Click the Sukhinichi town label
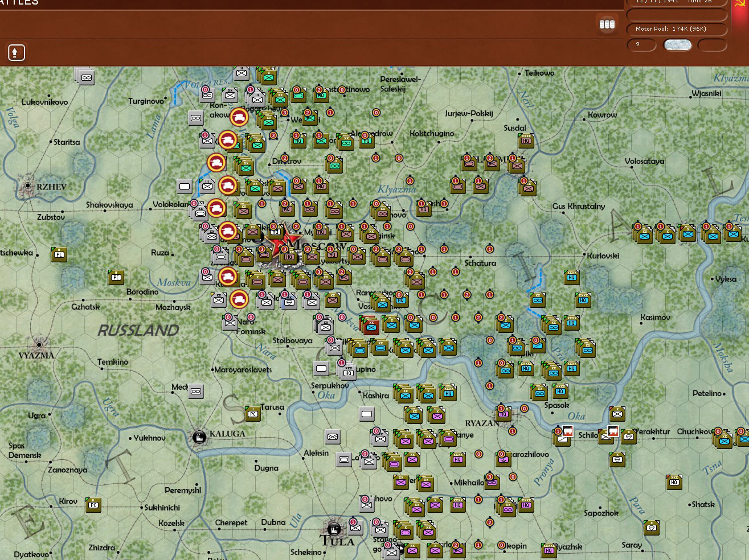Image resolution: width=749 pixels, height=560 pixels. [162, 508]
